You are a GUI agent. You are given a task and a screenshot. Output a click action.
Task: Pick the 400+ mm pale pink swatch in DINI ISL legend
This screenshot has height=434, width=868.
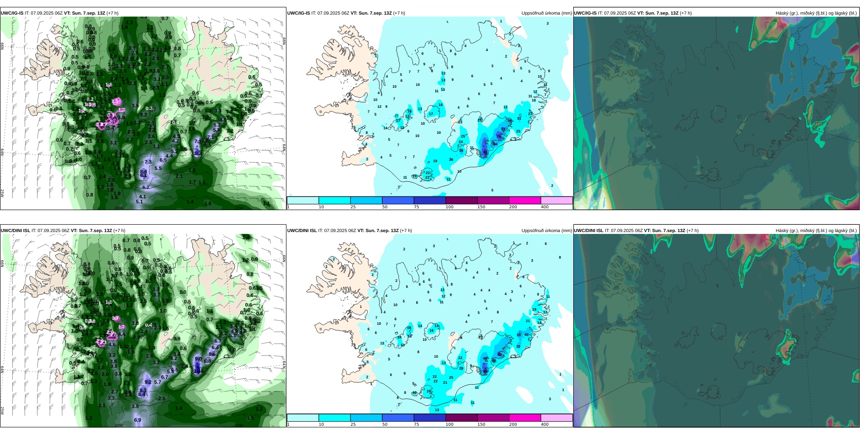pyautogui.click(x=557, y=418)
